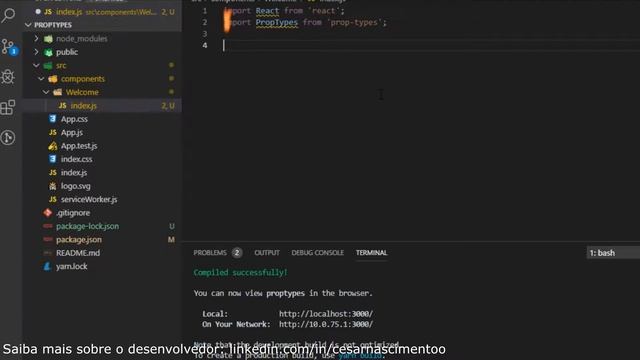Collapse the Welcome folder
Image resolution: width=640 pixels, height=360 pixels.
(46, 92)
